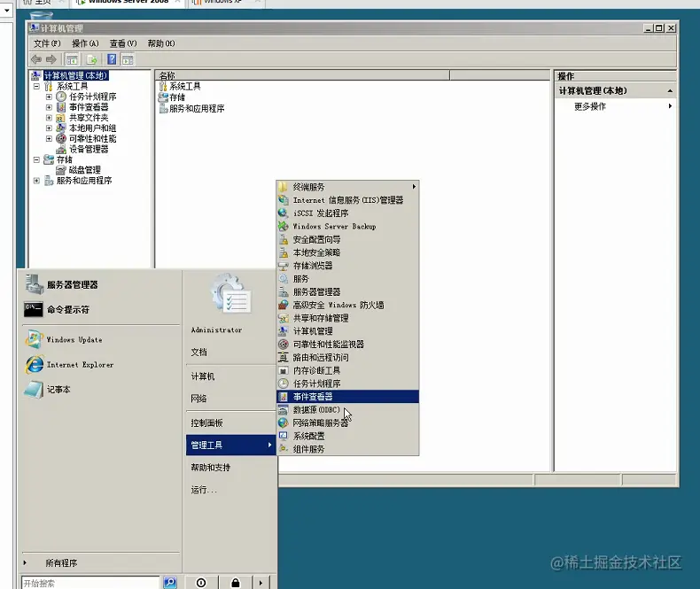Collapse 存储 tree node
This screenshot has width=700, height=589.
(x=36, y=159)
